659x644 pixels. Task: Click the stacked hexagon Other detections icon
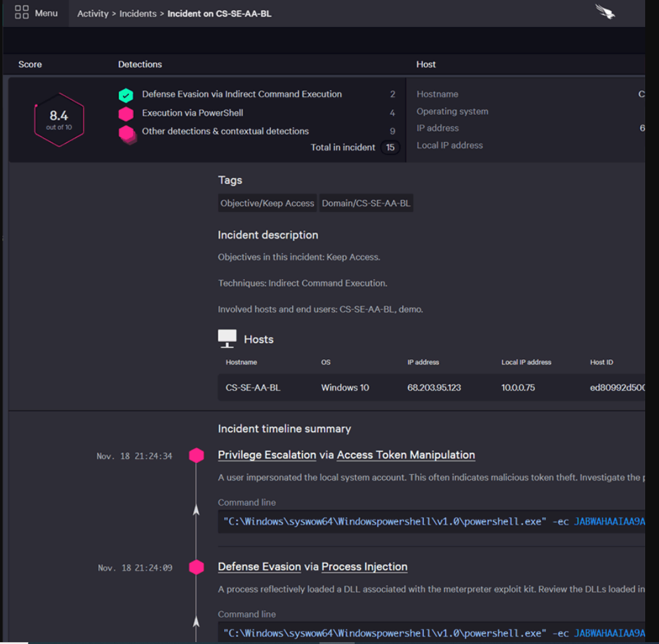pyautogui.click(x=127, y=133)
